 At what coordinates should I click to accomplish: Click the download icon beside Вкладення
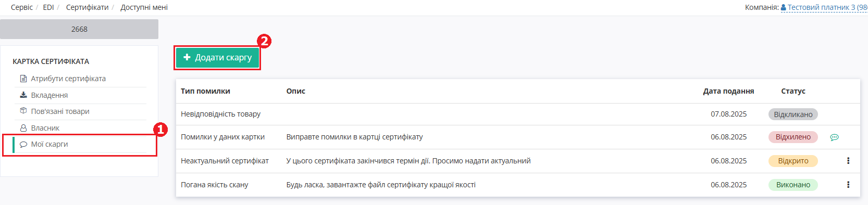coord(23,95)
